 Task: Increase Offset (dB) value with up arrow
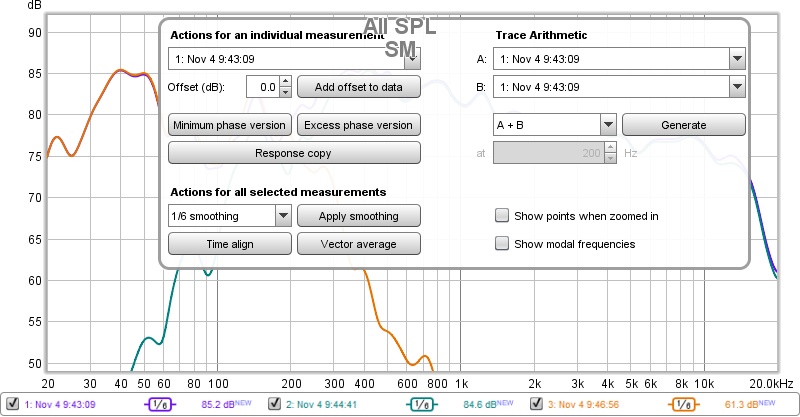pyautogui.click(x=286, y=82)
